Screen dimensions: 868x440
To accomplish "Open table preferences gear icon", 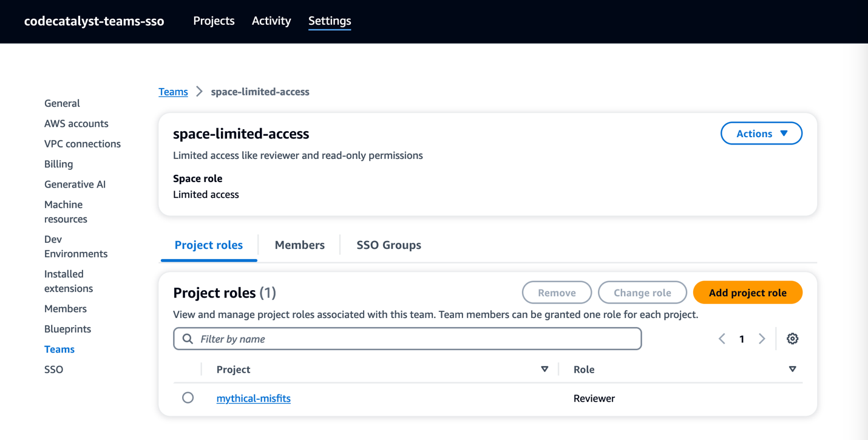I will [792, 339].
